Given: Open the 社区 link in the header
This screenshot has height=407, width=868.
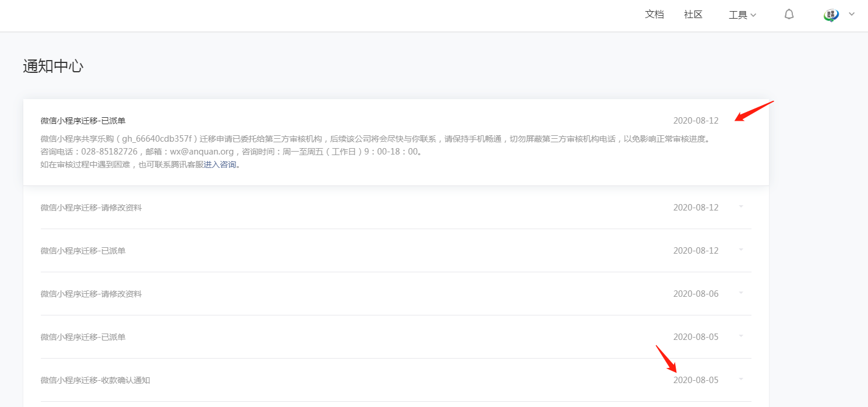Looking at the screenshot, I should pyautogui.click(x=693, y=15).
